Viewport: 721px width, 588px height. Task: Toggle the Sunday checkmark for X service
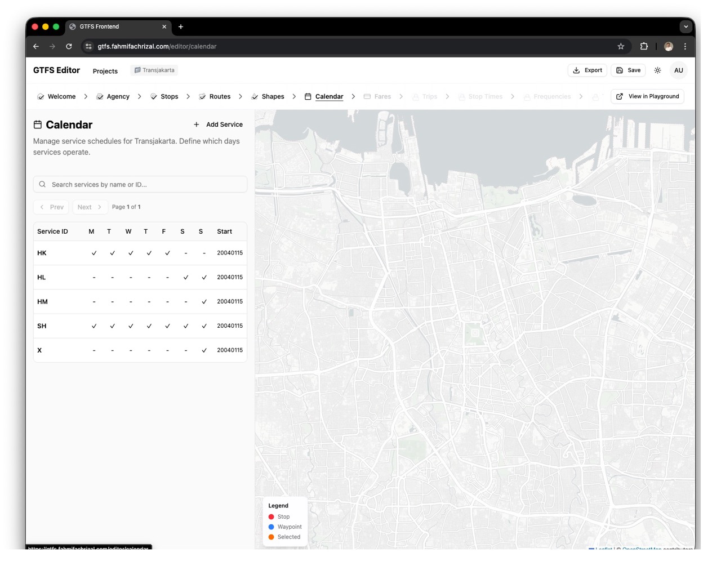pos(204,350)
